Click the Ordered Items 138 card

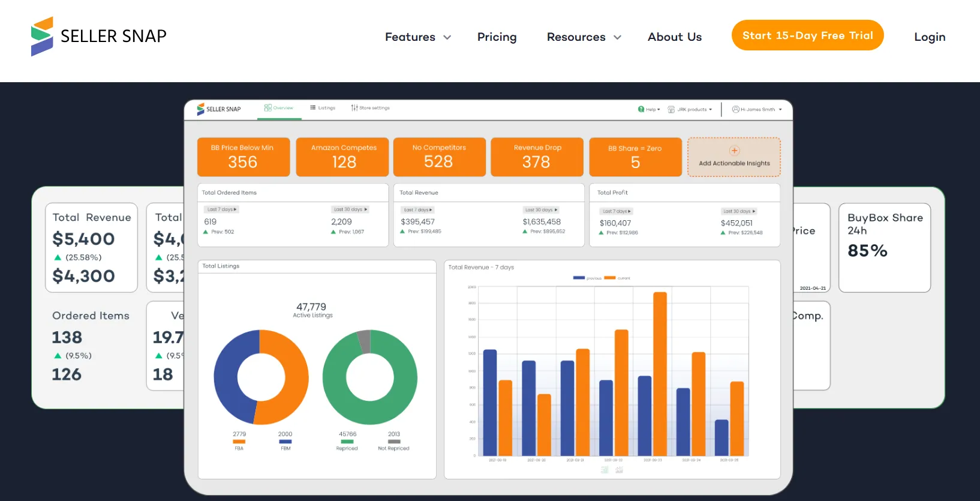pyautogui.click(x=91, y=346)
